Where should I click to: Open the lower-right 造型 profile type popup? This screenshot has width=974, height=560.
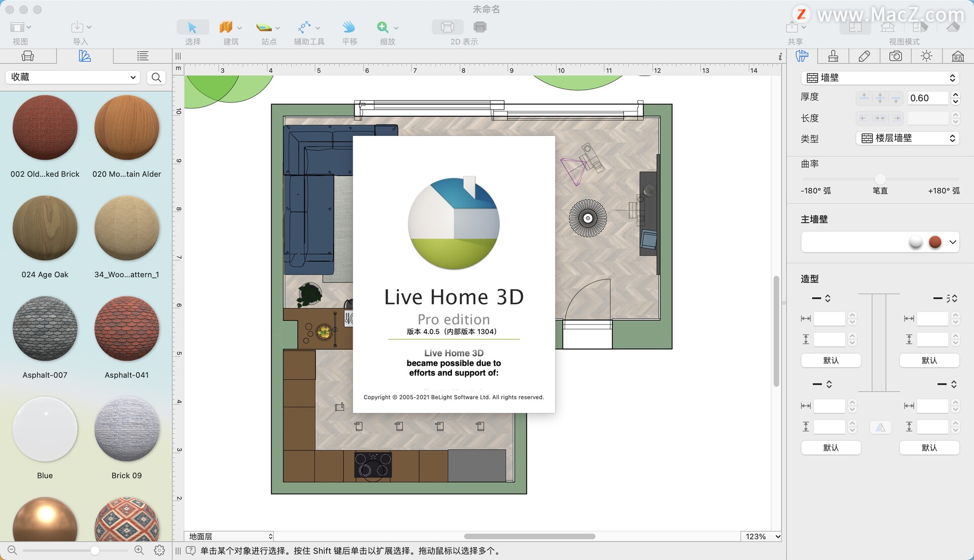[x=947, y=384]
